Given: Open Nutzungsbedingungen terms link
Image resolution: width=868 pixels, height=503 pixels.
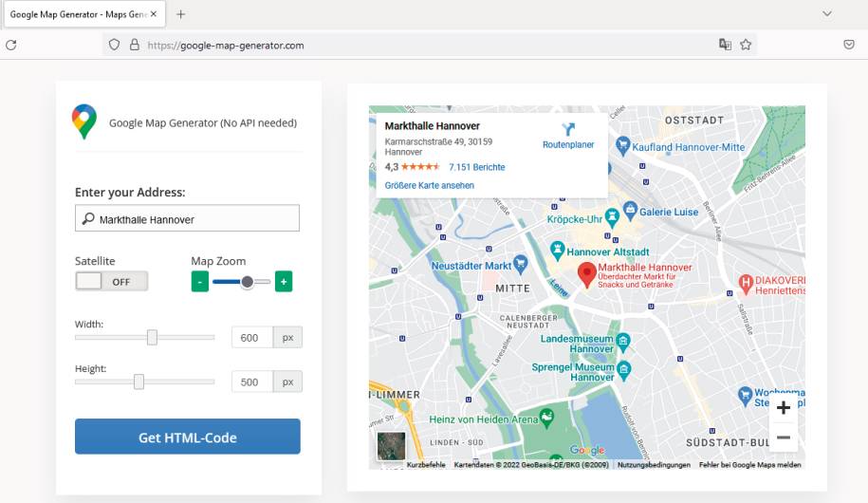Looking at the screenshot, I should pos(654,465).
